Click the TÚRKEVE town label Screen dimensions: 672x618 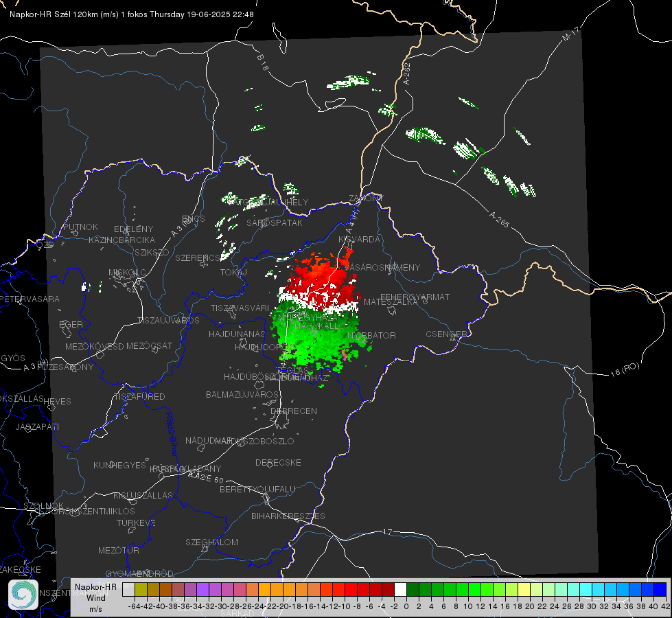point(137,523)
